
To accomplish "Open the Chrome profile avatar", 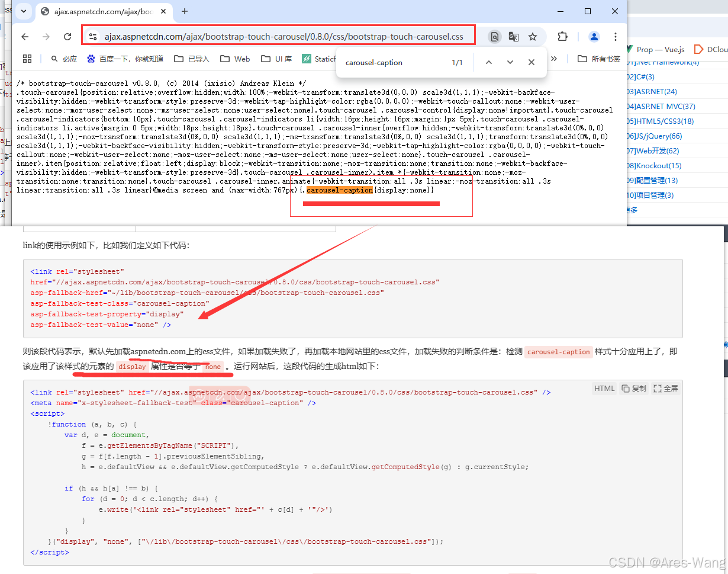I will 594,37.
